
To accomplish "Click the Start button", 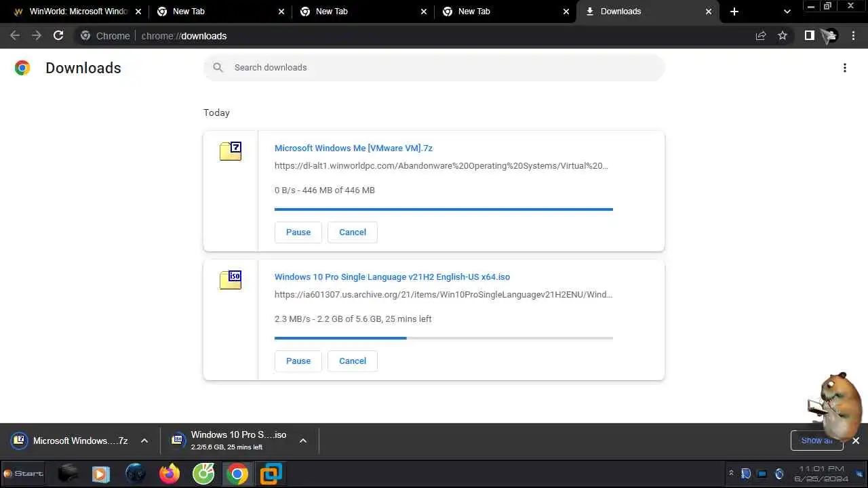I will click(24, 473).
